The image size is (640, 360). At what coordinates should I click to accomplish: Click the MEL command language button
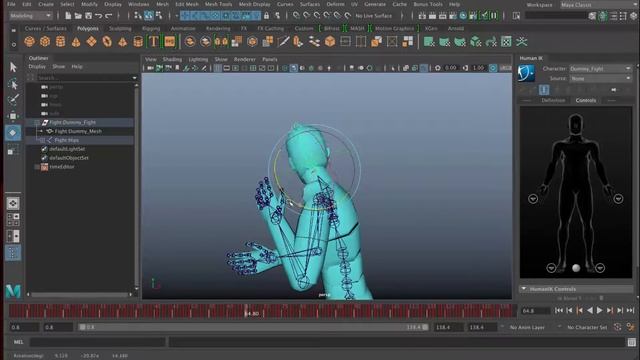point(18,342)
